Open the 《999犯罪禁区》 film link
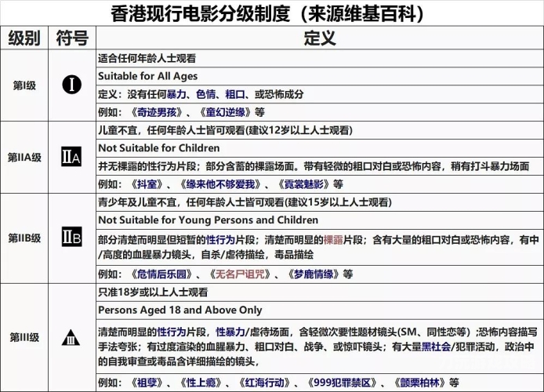Viewport: 544px width, 392px height. coord(342,383)
